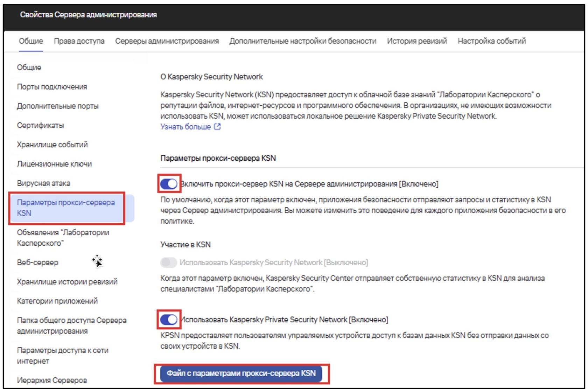Open Хранилище истории ревизий section
The width and height of the screenshot is (588, 391).
[x=67, y=282]
